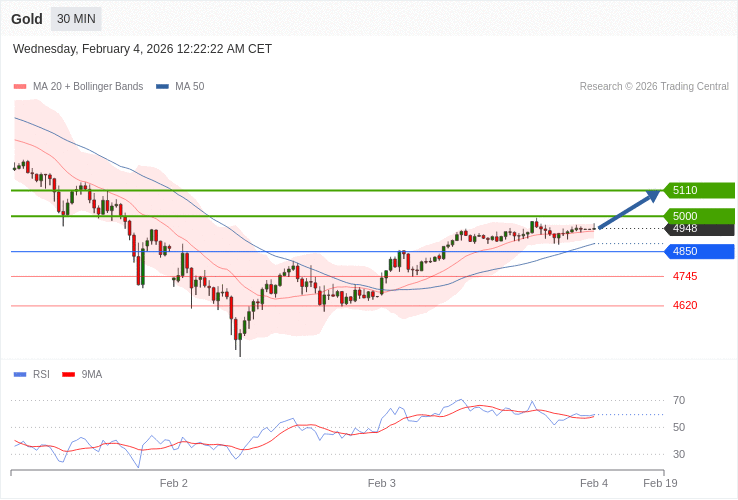Click the green 5110 resistance label
Viewport: 738px width, 500px height.
click(x=699, y=190)
